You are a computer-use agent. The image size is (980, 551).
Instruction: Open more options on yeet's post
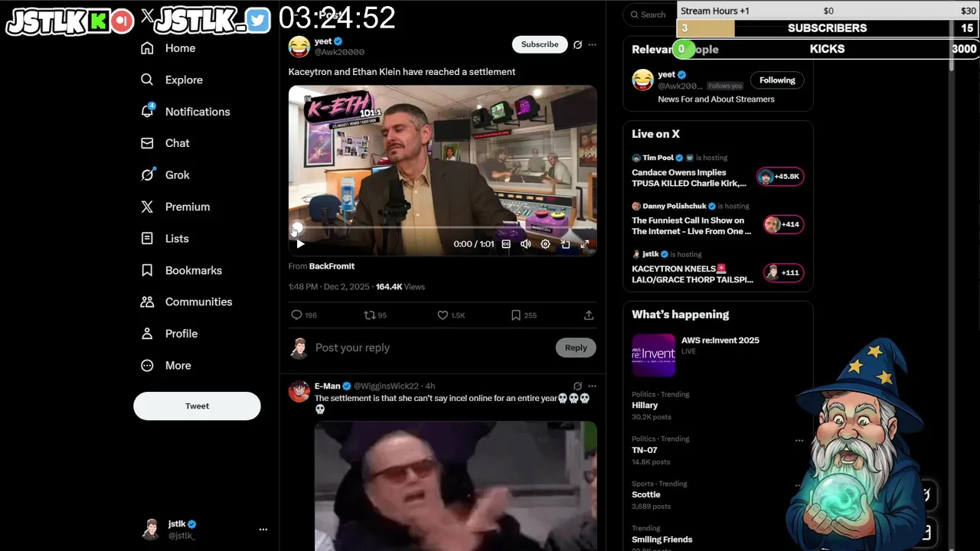[592, 44]
